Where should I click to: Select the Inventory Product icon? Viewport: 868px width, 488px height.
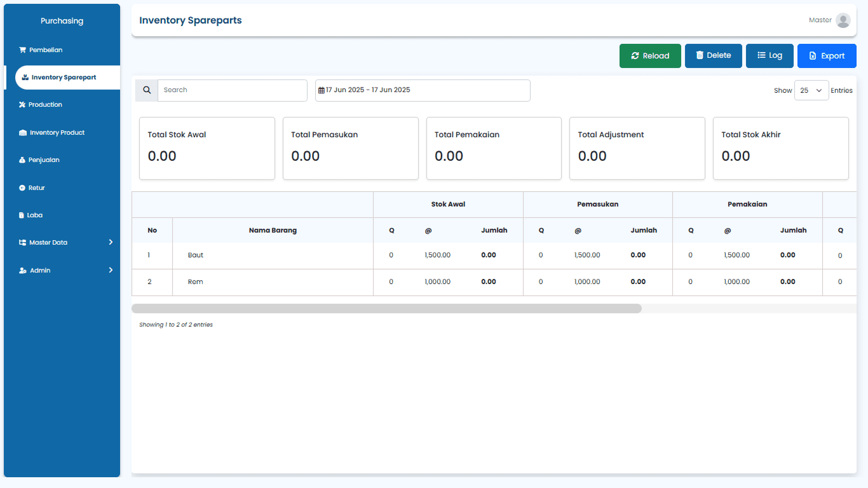click(x=24, y=132)
